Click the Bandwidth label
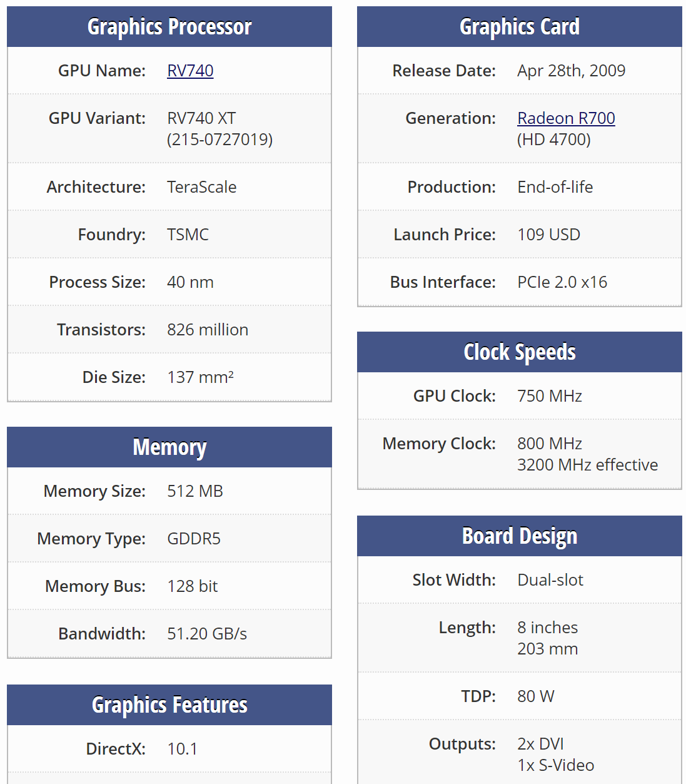This screenshot has width=686, height=784. [x=102, y=634]
